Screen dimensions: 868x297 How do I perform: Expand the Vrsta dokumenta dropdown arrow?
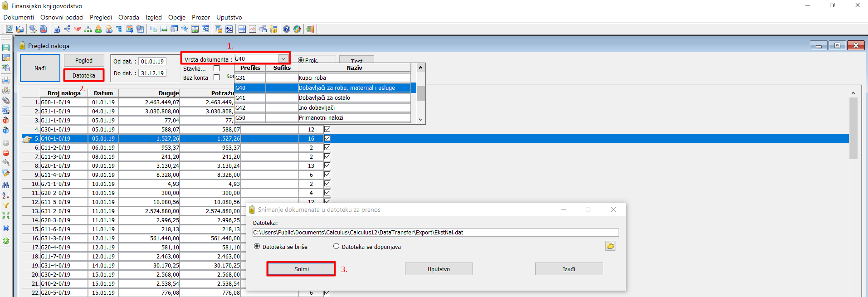[283, 58]
